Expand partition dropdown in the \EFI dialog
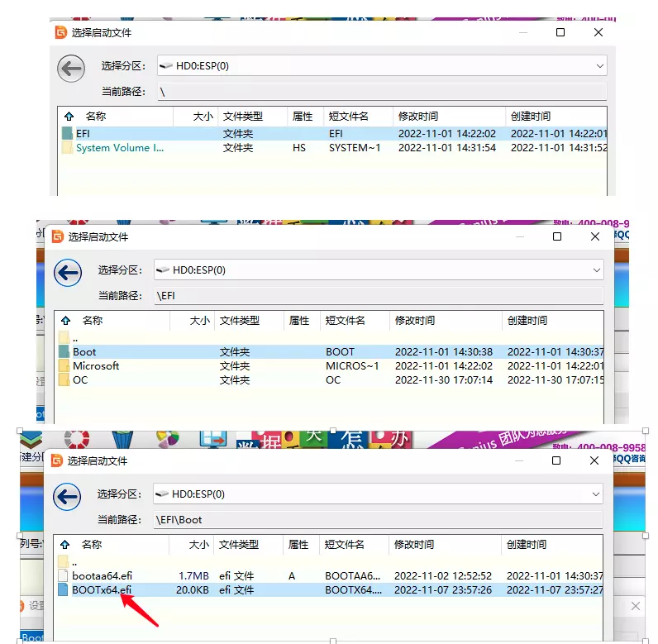This screenshot has height=644, width=658. pyautogui.click(x=596, y=270)
